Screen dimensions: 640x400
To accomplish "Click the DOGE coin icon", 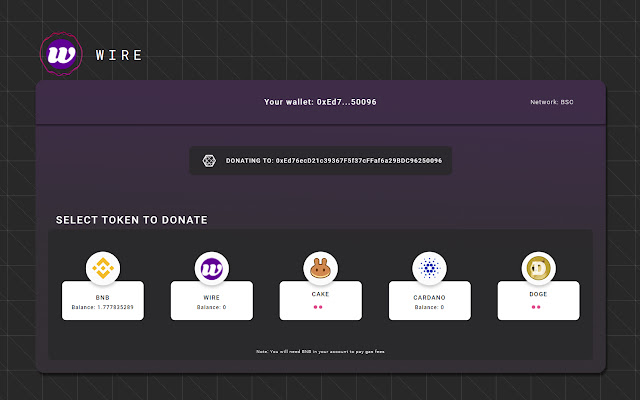I will click(538, 268).
